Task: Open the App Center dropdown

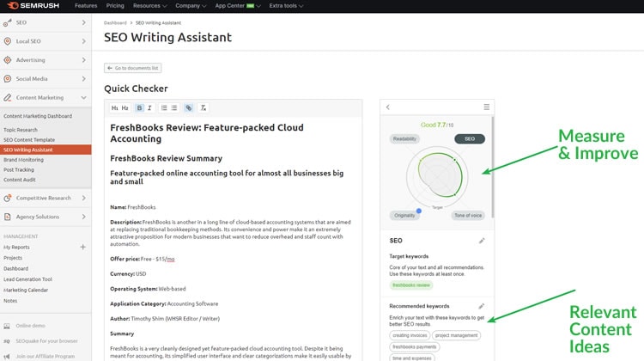Action: point(238,6)
